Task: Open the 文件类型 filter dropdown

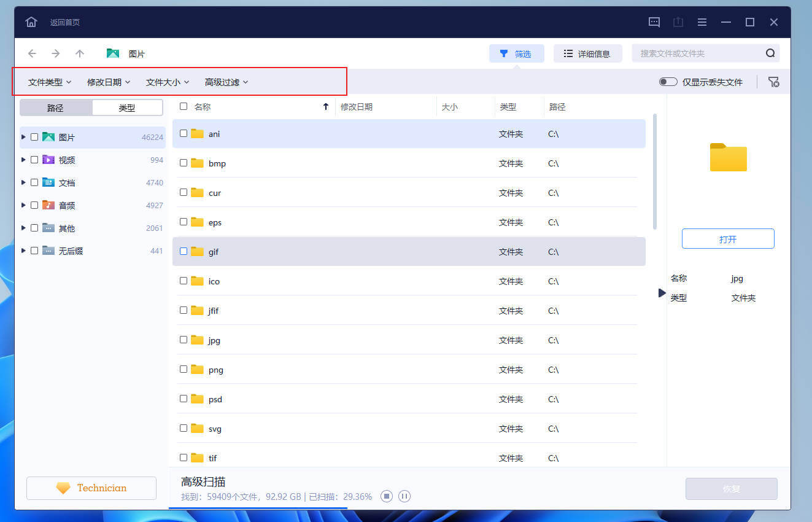Action: pyautogui.click(x=48, y=81)
